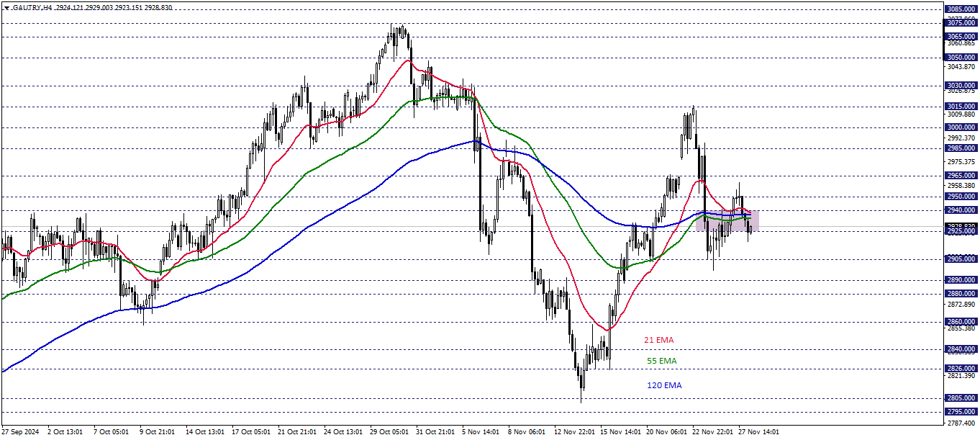Select the shaded rectangle around recent candles

[727, 221]
